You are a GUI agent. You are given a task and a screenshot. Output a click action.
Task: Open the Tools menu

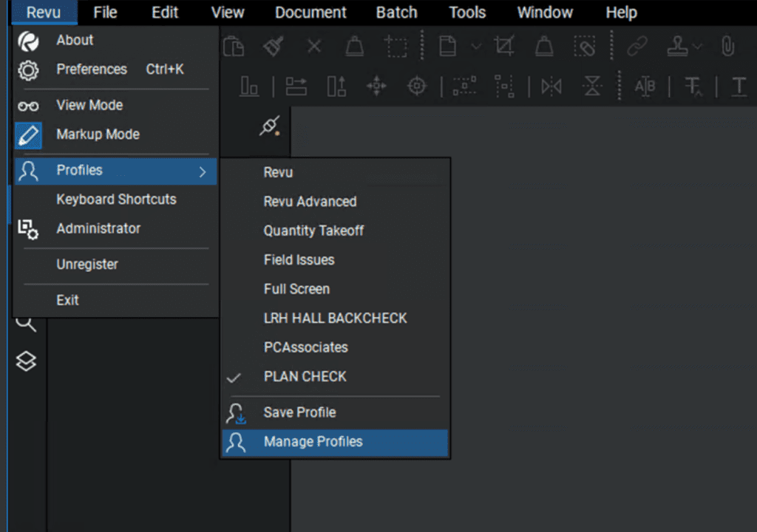pos(467,13)
